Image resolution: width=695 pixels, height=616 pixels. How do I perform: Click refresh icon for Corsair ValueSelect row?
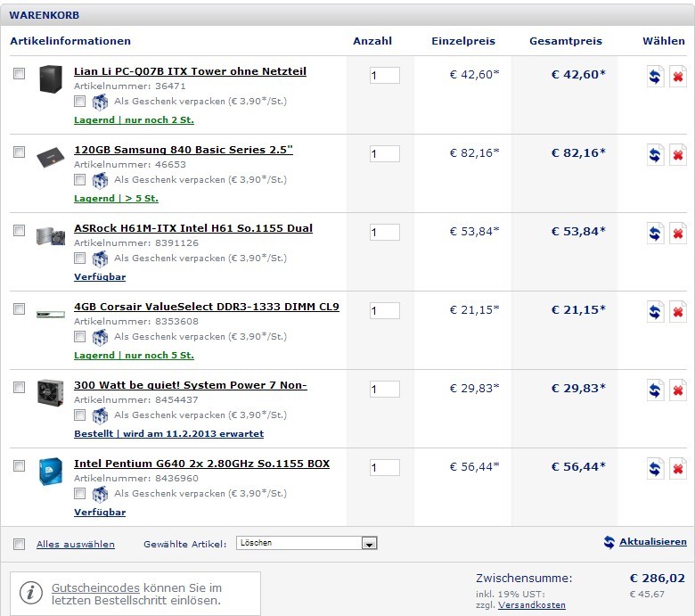655,312
